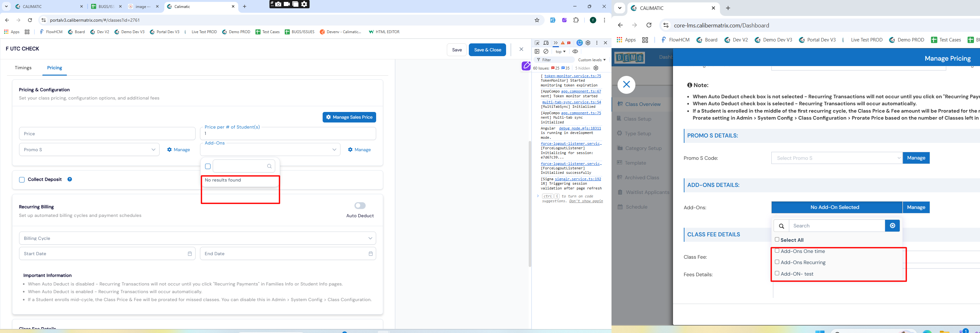Screen dimensions: 980x333
Task: Close the Manage Pricing modal with round X
Action: point(626,85)
